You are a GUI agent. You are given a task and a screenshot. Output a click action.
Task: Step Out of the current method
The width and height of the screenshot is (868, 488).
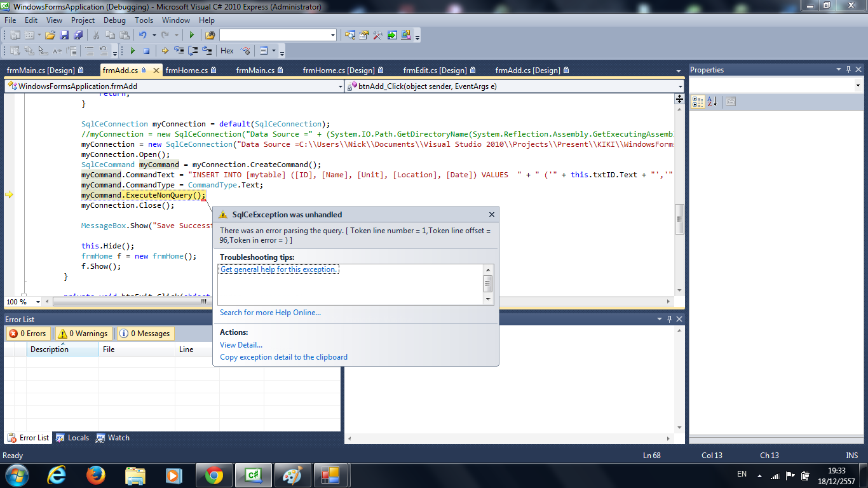[207, 51]
